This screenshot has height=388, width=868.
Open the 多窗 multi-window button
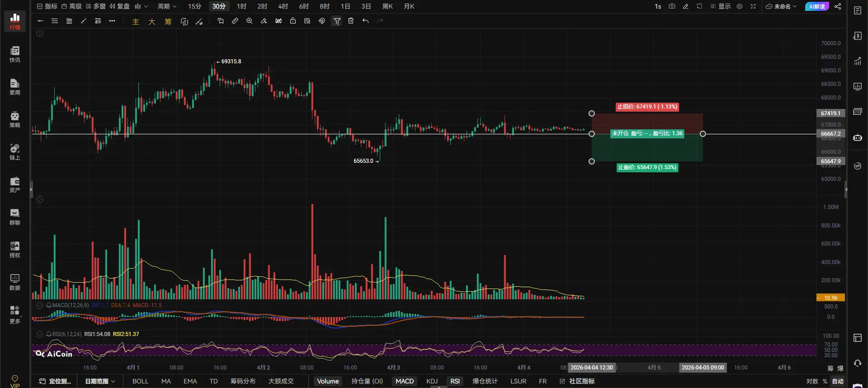coord(95,6)
